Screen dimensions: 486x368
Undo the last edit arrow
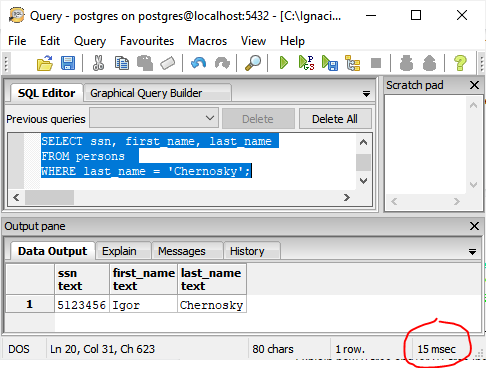coord(199,63)
